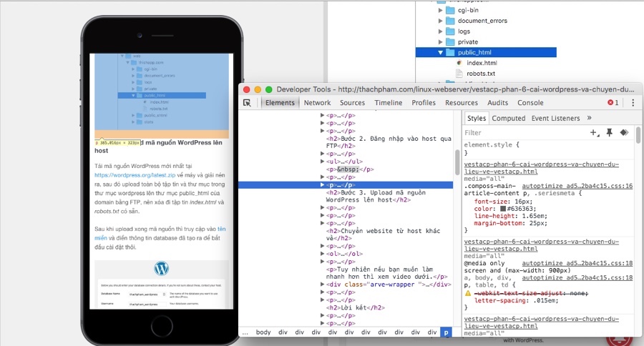Expand the highlighted p element node
Viewport: 644px width, 346px height.
[323, 184]
